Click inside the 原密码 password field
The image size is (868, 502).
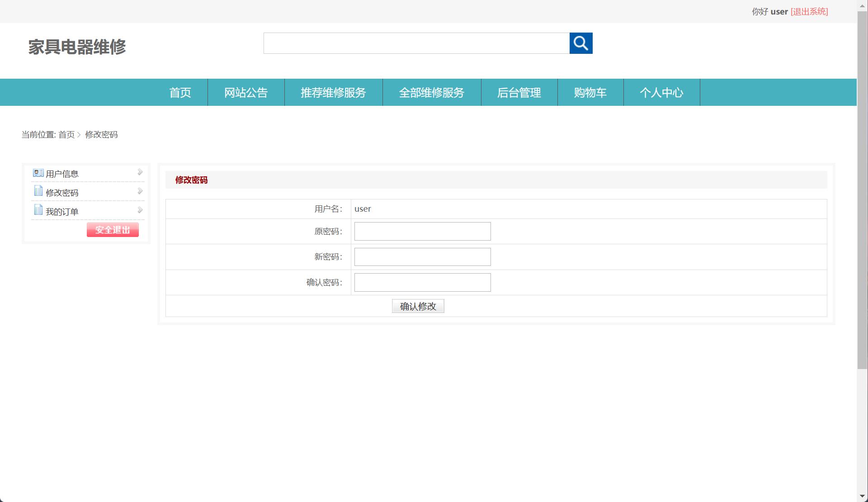click(422, 231)
